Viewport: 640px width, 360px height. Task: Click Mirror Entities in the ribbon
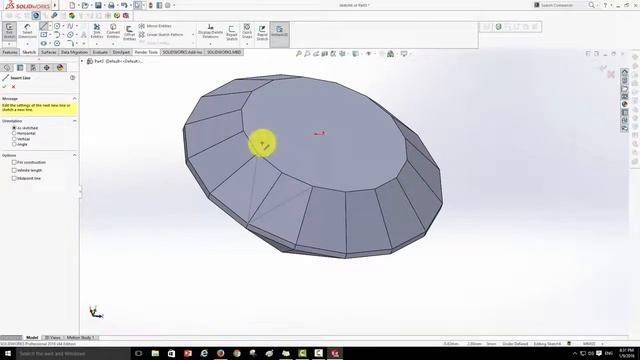point(155,26)
